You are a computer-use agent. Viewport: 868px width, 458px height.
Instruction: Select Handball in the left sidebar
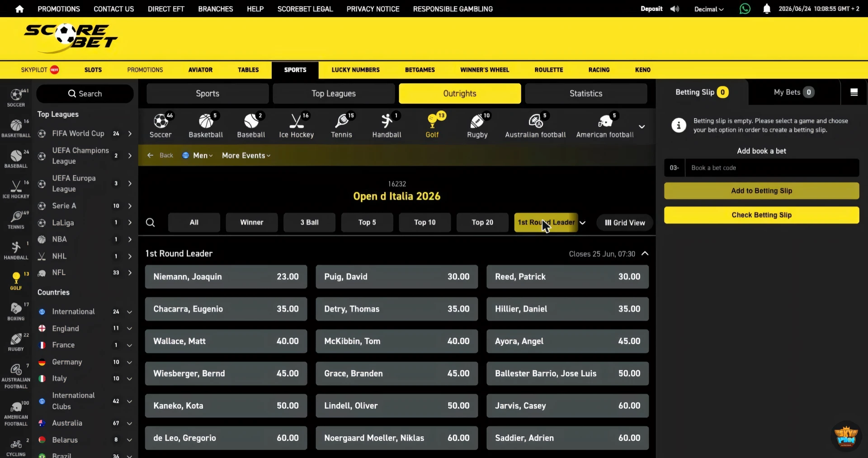click(x=16, y=250)
